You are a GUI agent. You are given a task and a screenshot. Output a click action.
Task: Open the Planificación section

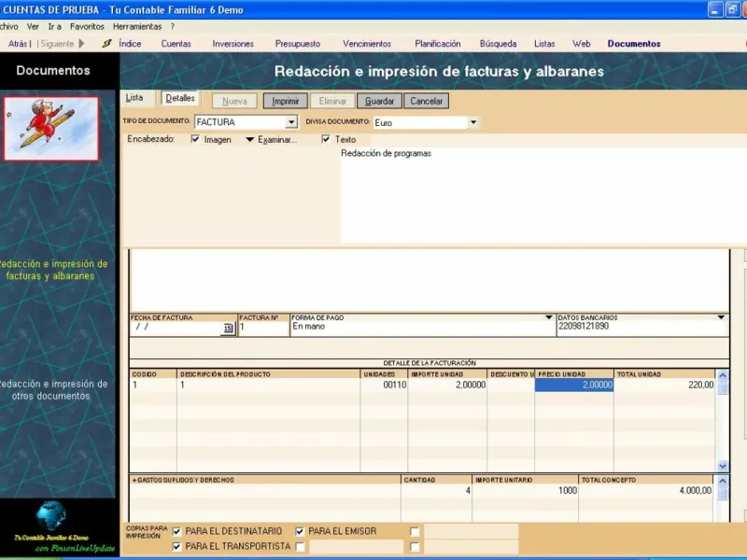tap(437, 44)
